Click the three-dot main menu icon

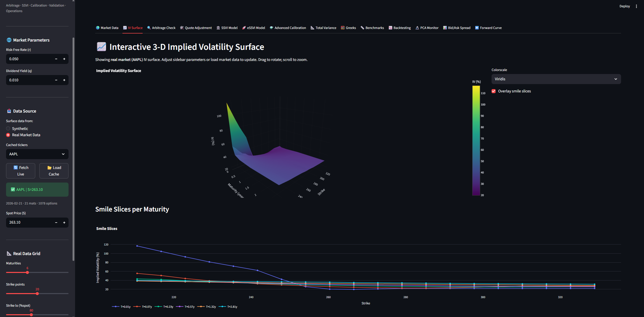tap(636, 6)
